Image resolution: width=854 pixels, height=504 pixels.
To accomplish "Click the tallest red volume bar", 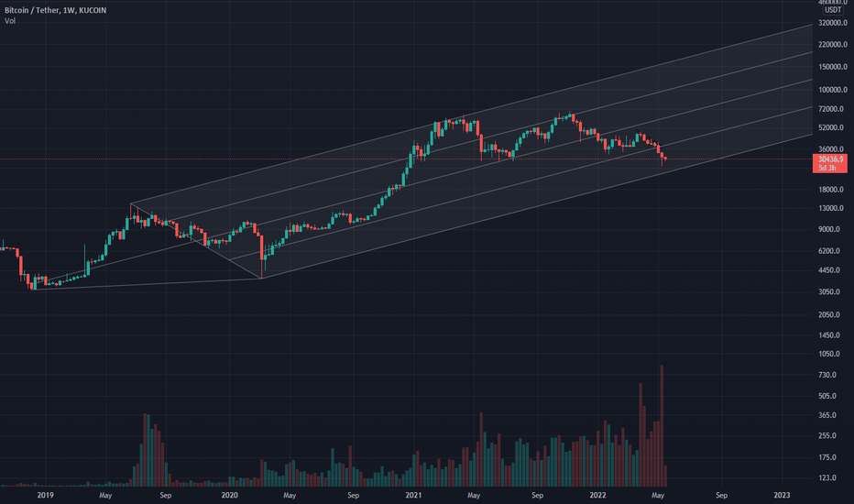I will click(662, 425).
